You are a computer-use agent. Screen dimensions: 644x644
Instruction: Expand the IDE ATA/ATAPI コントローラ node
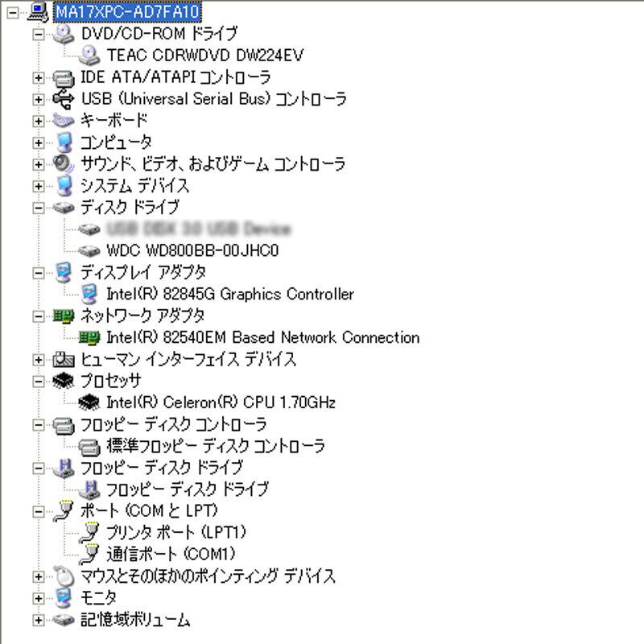(38, 77)
